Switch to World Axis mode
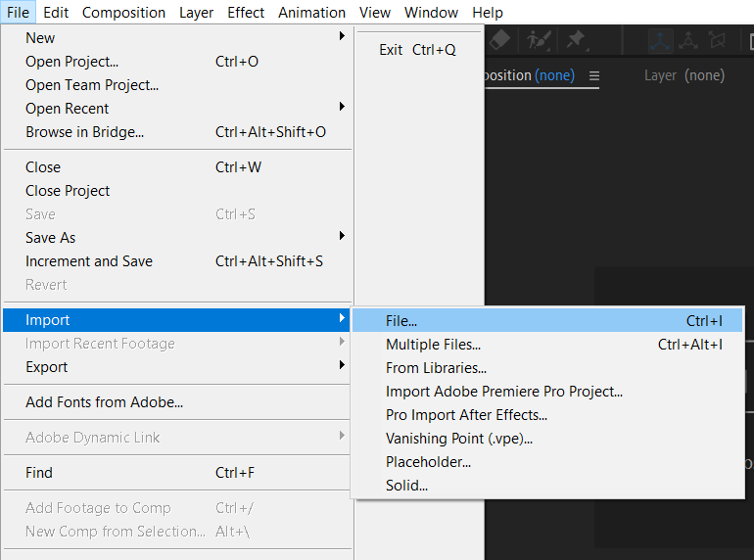754x560 pixels. pos(688,40)
